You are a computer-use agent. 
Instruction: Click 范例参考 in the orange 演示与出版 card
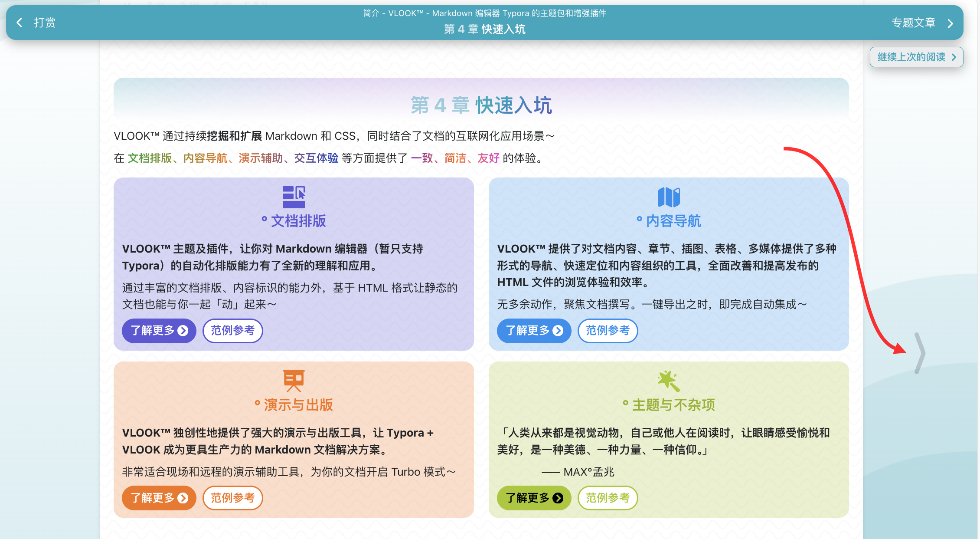[x=233, y=498]
